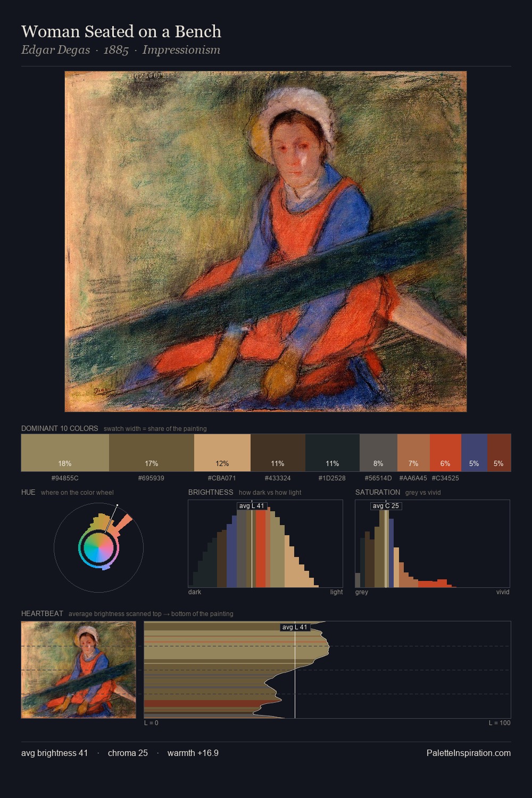
Task: Pick the 12% light tan swatch
Action: tap(222, 453)
